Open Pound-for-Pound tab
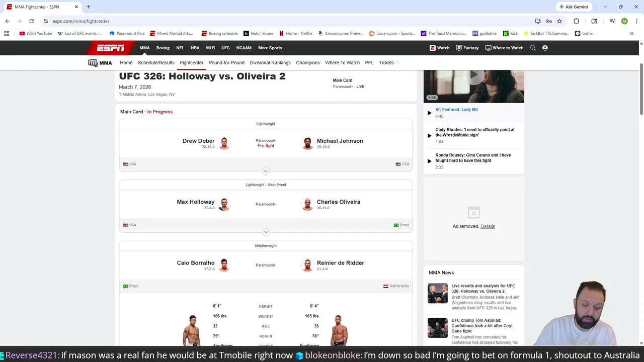The width and height of the screenshot is (644, 362). tap(226, 63)
